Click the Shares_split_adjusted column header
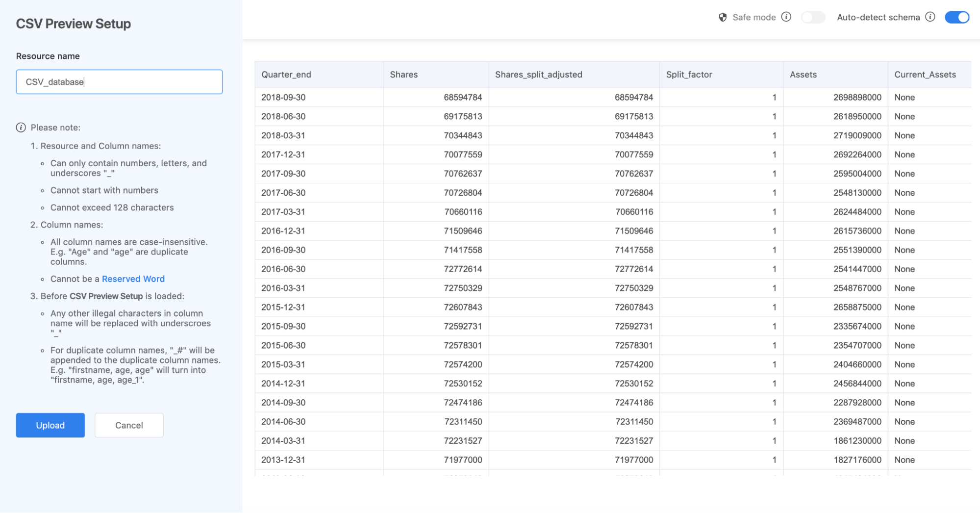This screenshot has width=980, height=513. 538,75
